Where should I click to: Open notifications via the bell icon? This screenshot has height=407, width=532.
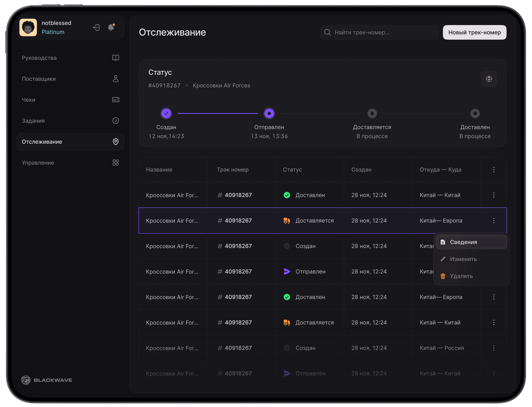[111, 27]
